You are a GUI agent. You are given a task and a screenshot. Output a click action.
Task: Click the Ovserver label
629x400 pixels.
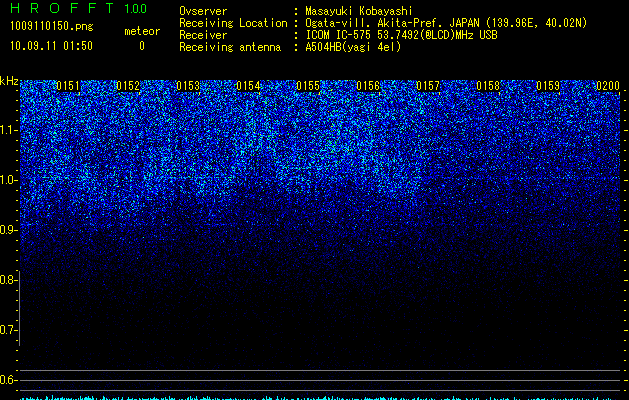coord(203,11)
